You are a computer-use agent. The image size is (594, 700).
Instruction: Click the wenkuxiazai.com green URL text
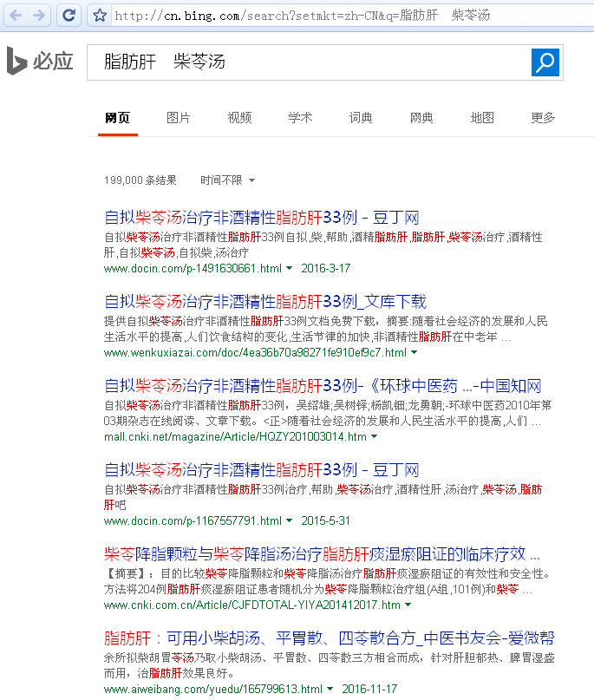click(255, 353)
